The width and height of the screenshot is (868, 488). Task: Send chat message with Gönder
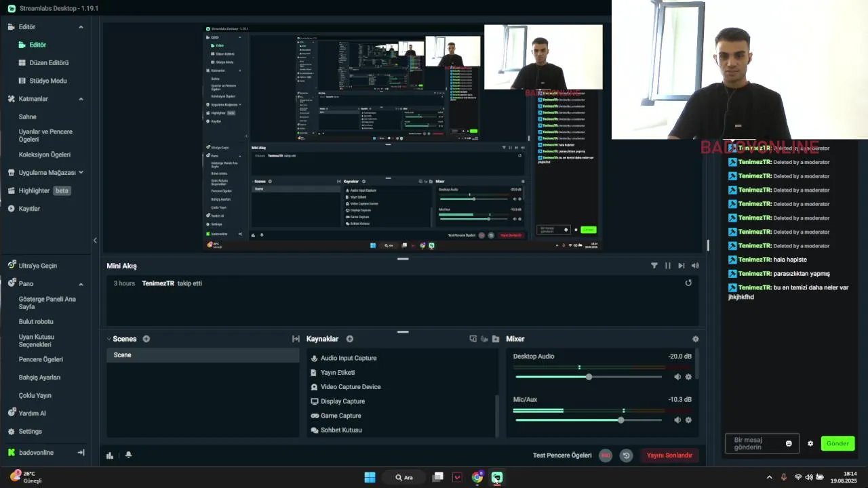coord(837,443)
